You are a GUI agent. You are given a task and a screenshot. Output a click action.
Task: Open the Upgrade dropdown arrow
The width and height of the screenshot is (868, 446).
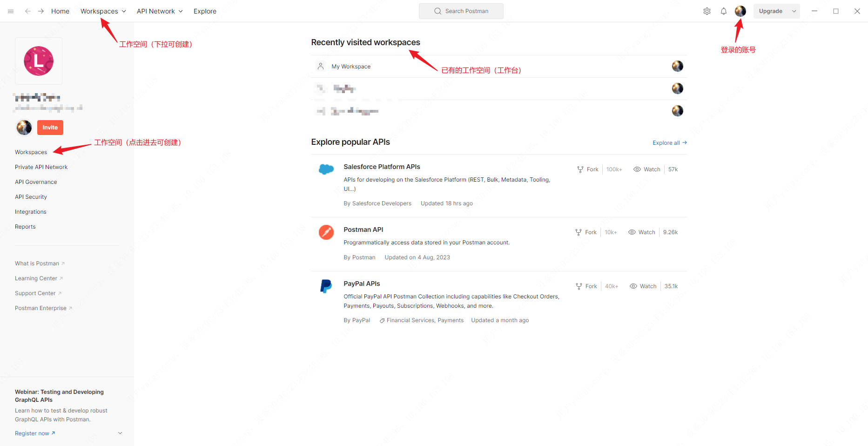tap(794, 11)
